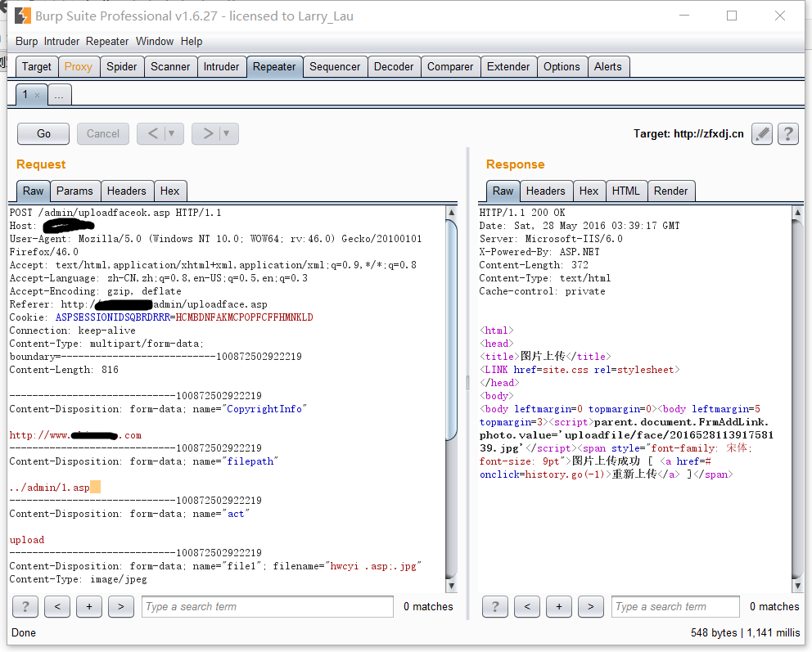Go to next match in response search
812x652 pixels.
[591, 606]
